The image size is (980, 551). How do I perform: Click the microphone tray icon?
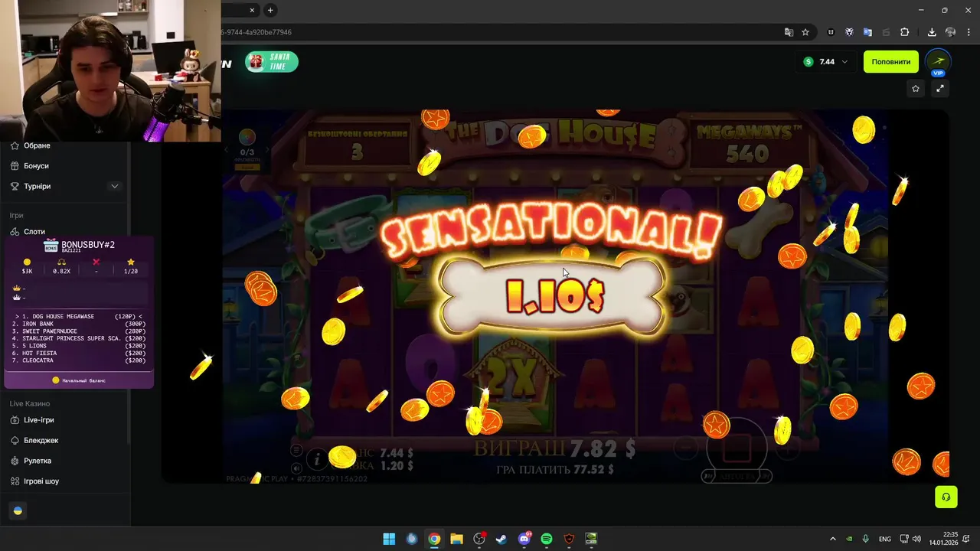[866, 539]
